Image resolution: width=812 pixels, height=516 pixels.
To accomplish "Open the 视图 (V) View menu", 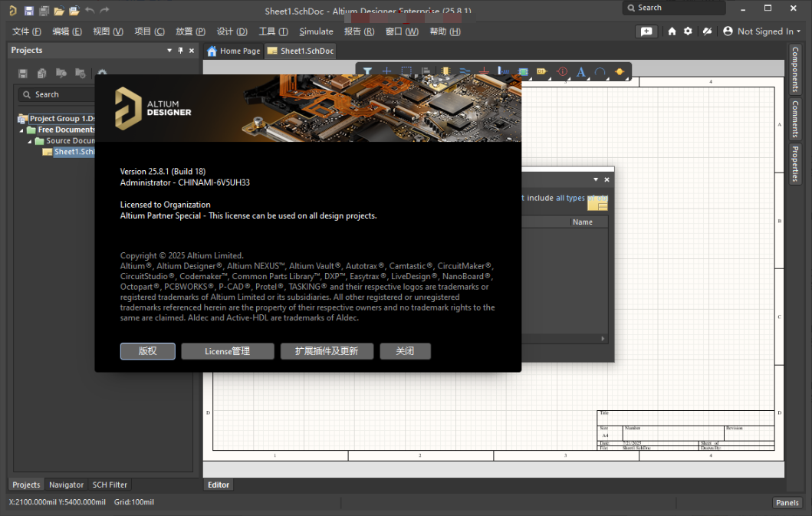I will coord(107,31).
